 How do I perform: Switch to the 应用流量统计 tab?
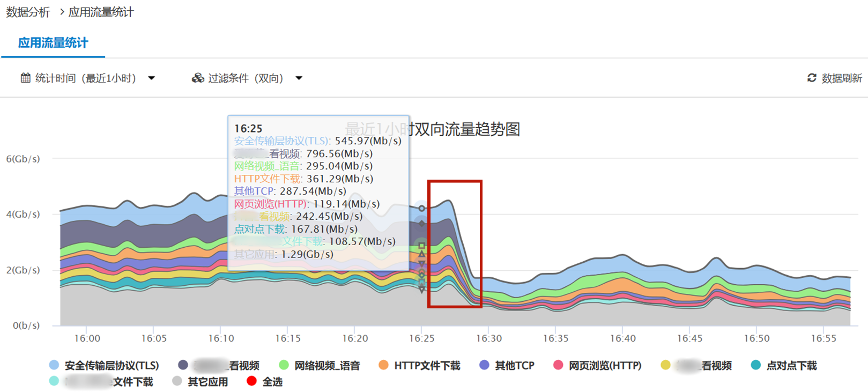(53, 43)
